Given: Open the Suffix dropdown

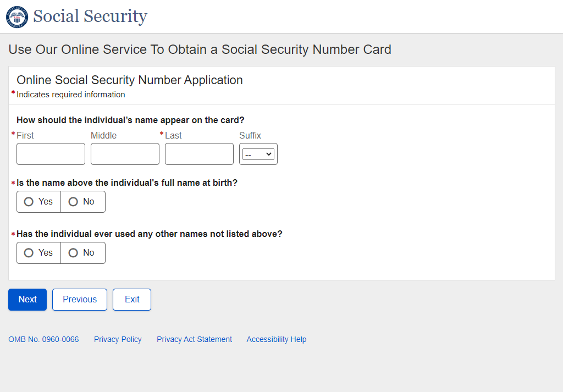Looking at the screenshot, I should pos(258,154).
